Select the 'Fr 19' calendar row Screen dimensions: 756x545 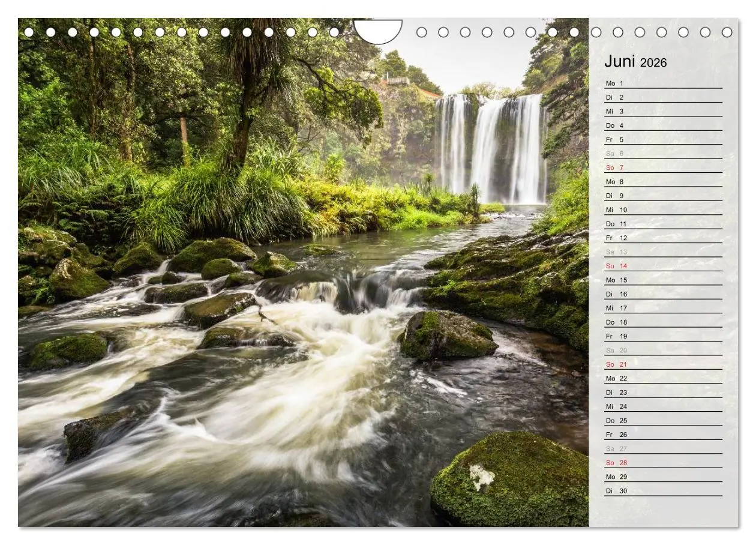click(x=663, y=336)
